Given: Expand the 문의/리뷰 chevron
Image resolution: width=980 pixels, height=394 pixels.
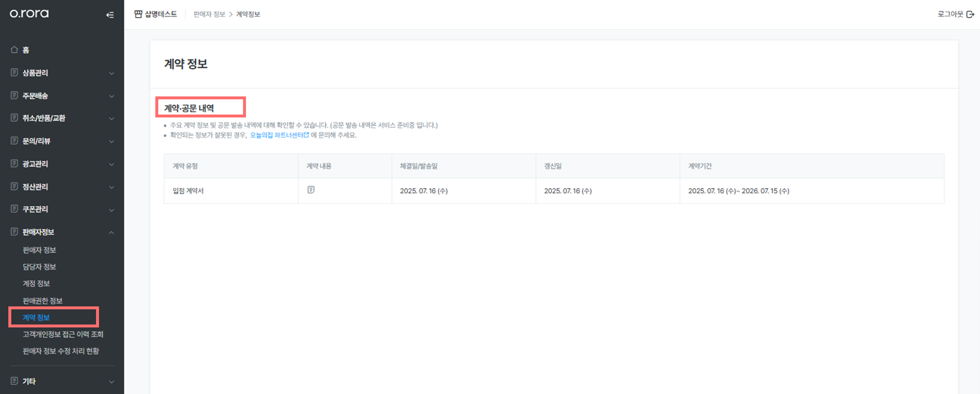Looking at the screenshot, I should (112, 142).
